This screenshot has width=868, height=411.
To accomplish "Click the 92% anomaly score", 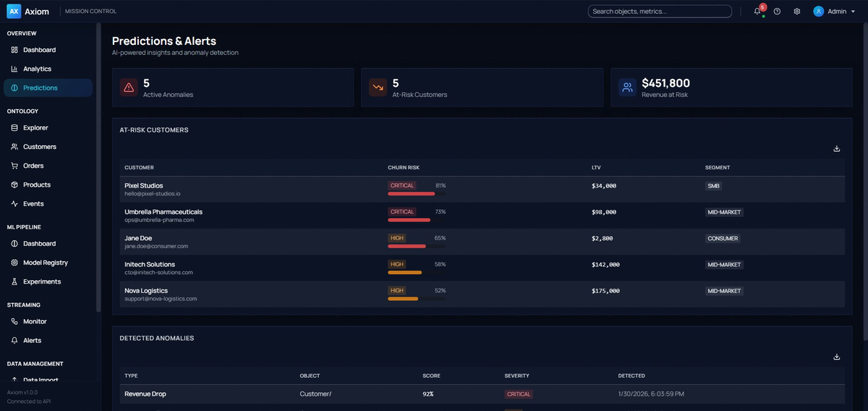I will click(x=428, y=394).
